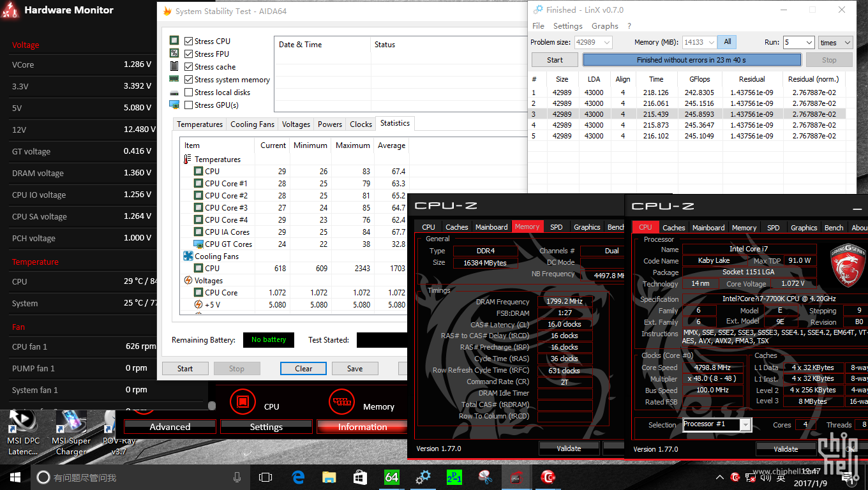This screenshot has width=868, height=490.
Task: Switch to the green 2p-1 taskbar app
Action: [x=454, y=477]
